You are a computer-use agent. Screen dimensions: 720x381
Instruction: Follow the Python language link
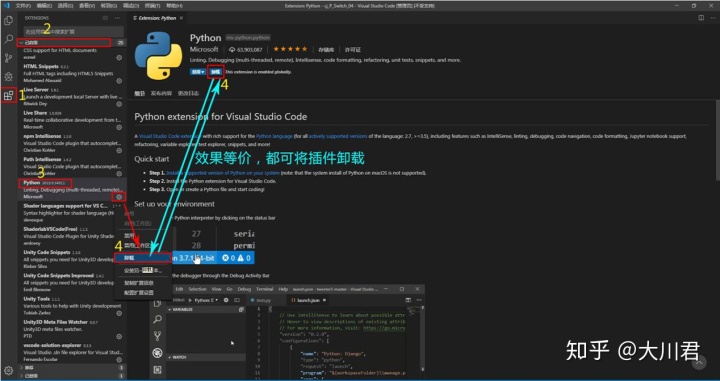click(274, 136)
